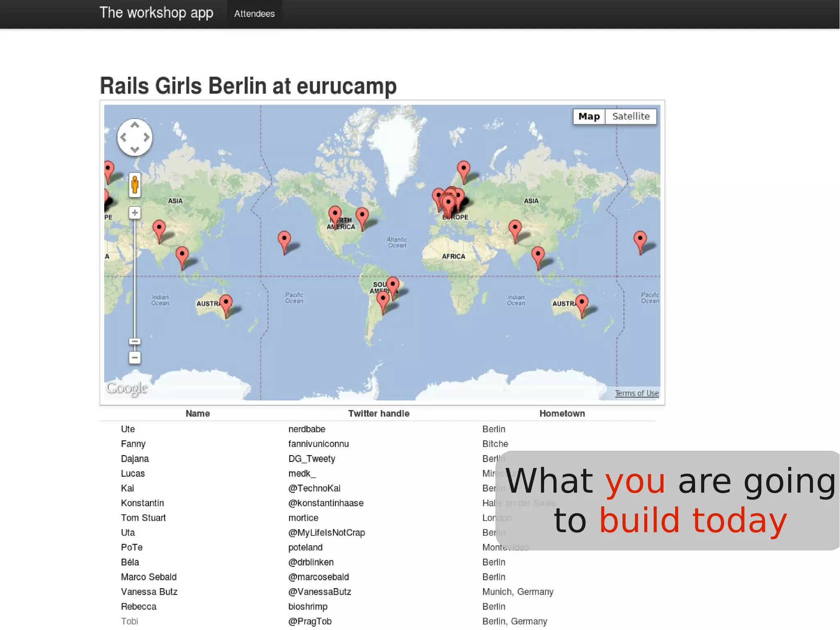The width and height of the screenshot is (840, 630).
Task: Pan the map down with the arrow
Action: click(135, 150)
